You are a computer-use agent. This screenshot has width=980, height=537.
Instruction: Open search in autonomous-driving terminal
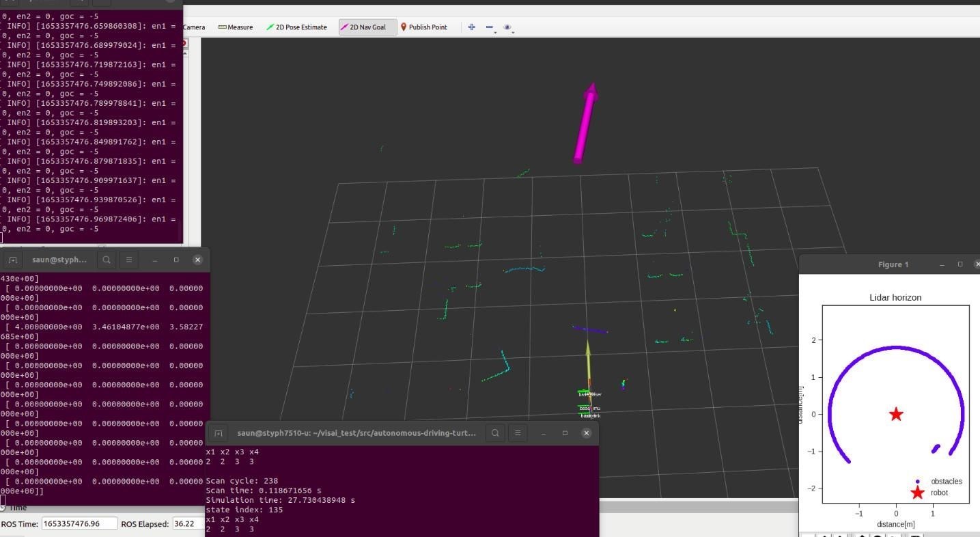tap(495, 432)
